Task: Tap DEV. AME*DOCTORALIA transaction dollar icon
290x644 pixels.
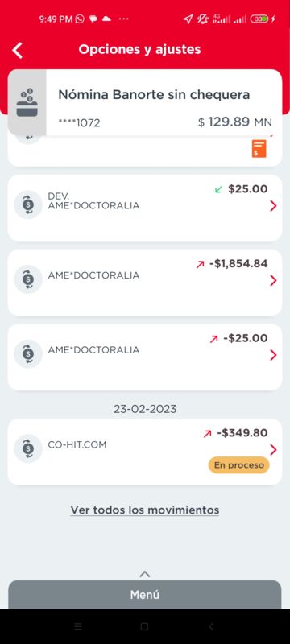Action: tap(28, 204)
